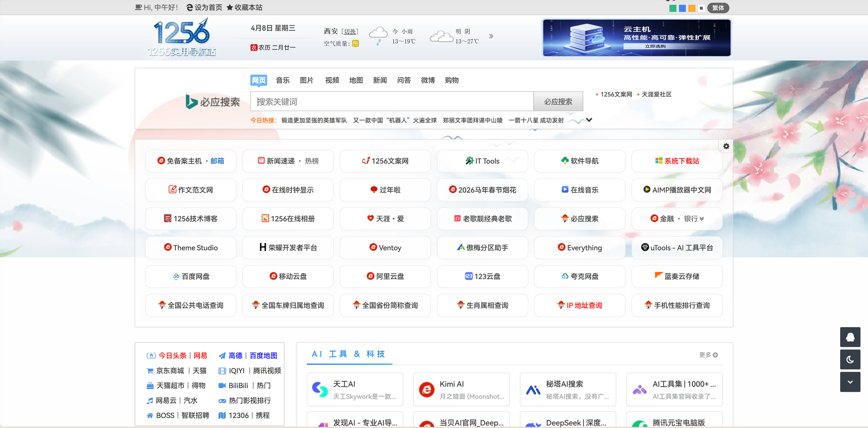The width and height of the screenshot is (868, 428).
Task: Click the Kimi AI card icon
Action: click(427, 389)
